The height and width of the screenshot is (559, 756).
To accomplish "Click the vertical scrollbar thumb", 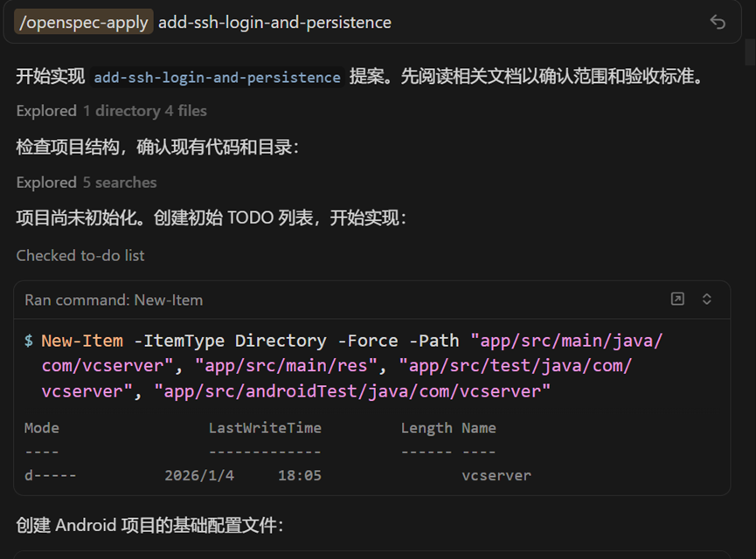I will tap(749, 52).
